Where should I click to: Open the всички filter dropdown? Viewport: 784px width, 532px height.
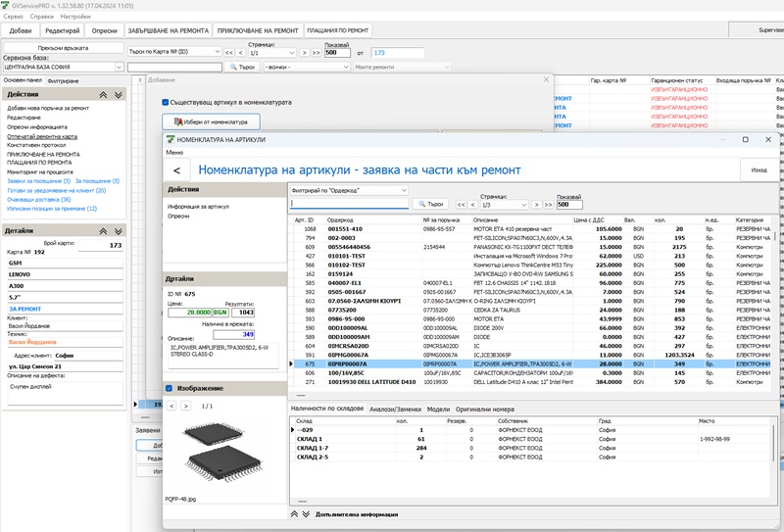coord(307,67)
